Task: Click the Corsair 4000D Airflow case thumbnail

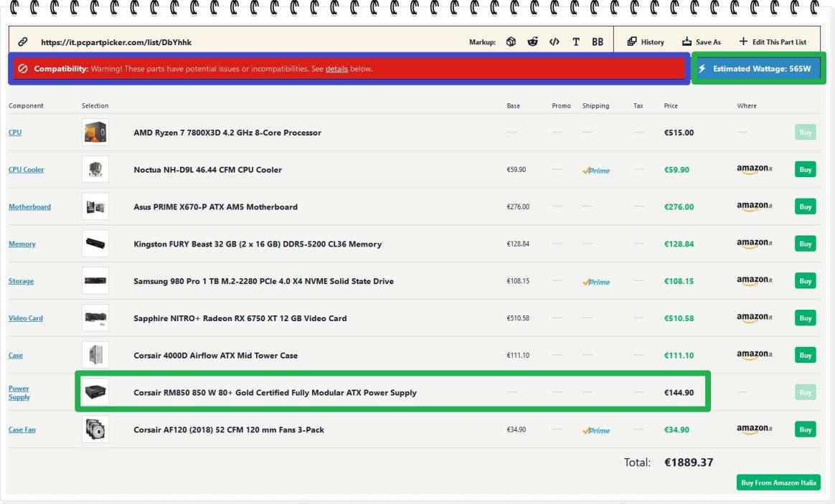Action: 95,356
